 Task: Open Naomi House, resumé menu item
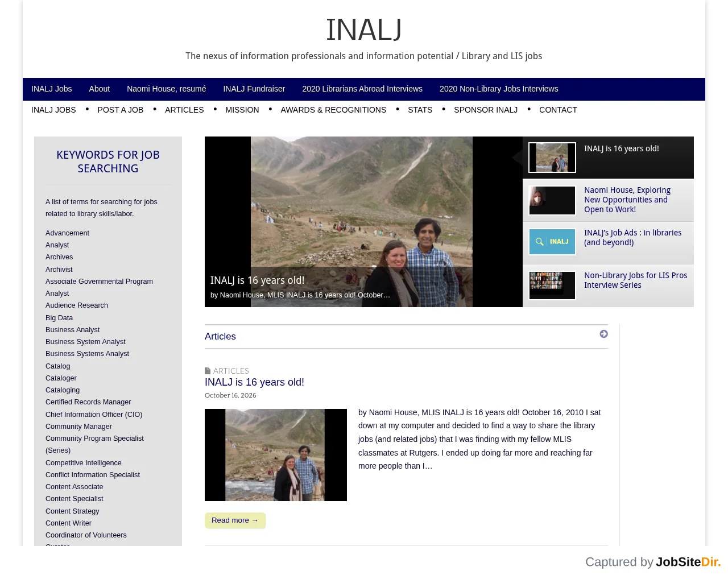[167, 89]
